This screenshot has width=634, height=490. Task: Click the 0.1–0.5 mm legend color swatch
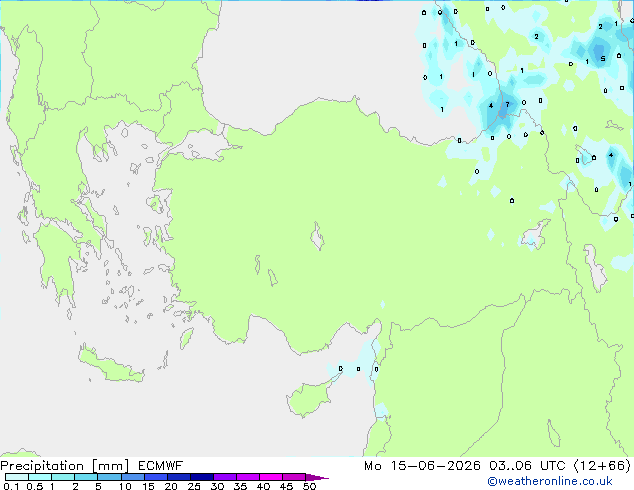[17, 477]
